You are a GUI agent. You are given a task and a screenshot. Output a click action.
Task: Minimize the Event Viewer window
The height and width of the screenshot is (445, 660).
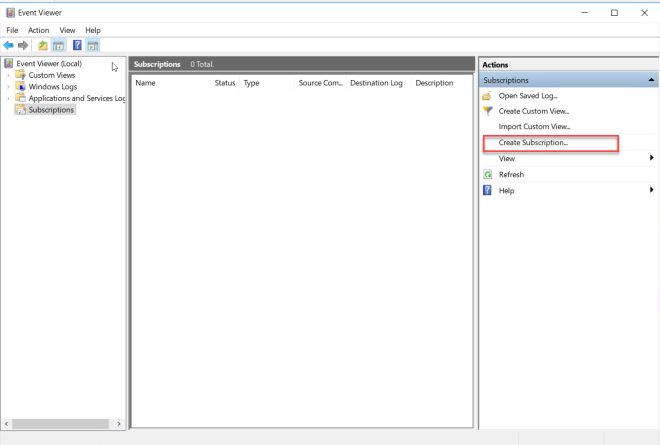[x=584, y=13]
